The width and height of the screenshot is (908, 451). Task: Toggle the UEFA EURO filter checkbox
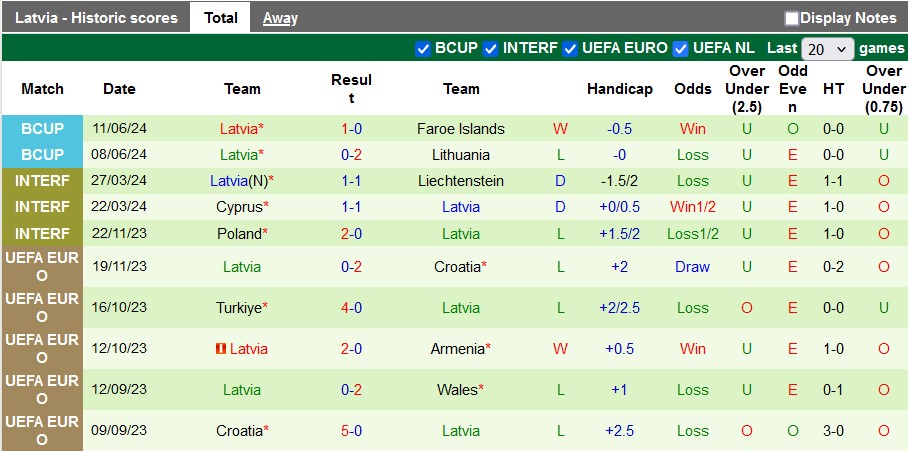[x=570, y=48]
